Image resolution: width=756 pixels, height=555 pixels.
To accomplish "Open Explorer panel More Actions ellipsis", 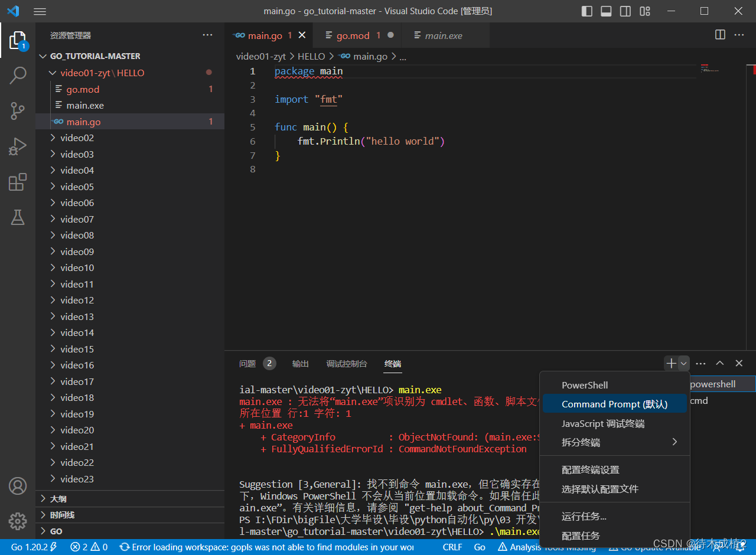I will click(x=207, y=35).
